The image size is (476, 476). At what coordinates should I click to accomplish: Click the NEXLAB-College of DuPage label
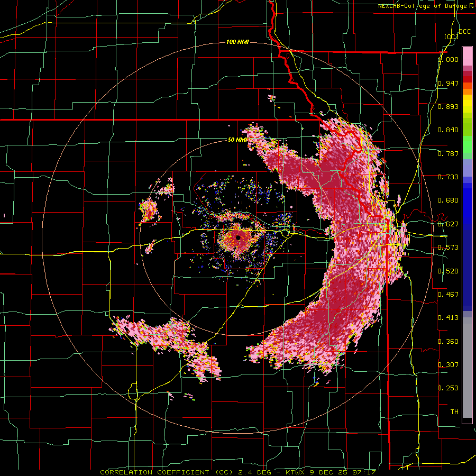pyautogui.click(x=426, y=6)
